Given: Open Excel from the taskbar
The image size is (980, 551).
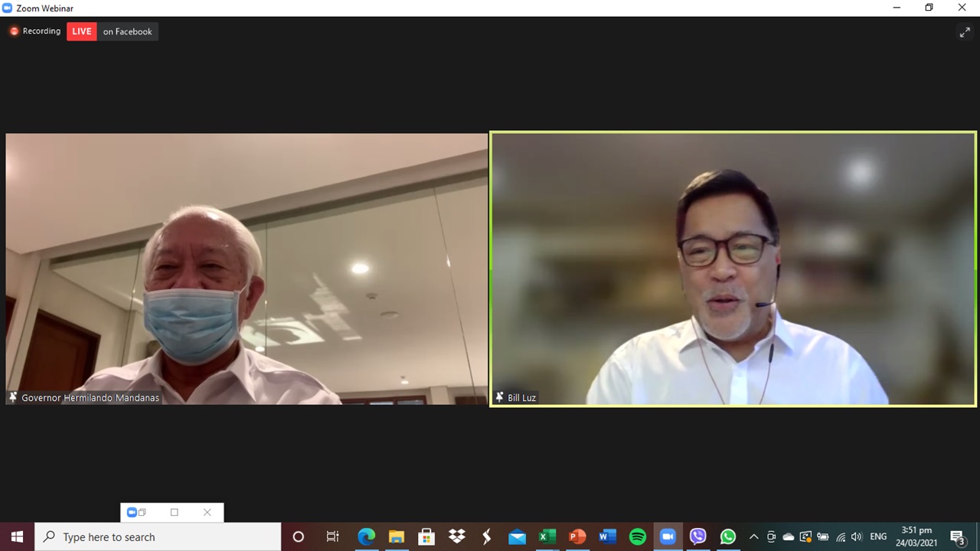Looking at the screenshot, I should (x=547, y=536).
